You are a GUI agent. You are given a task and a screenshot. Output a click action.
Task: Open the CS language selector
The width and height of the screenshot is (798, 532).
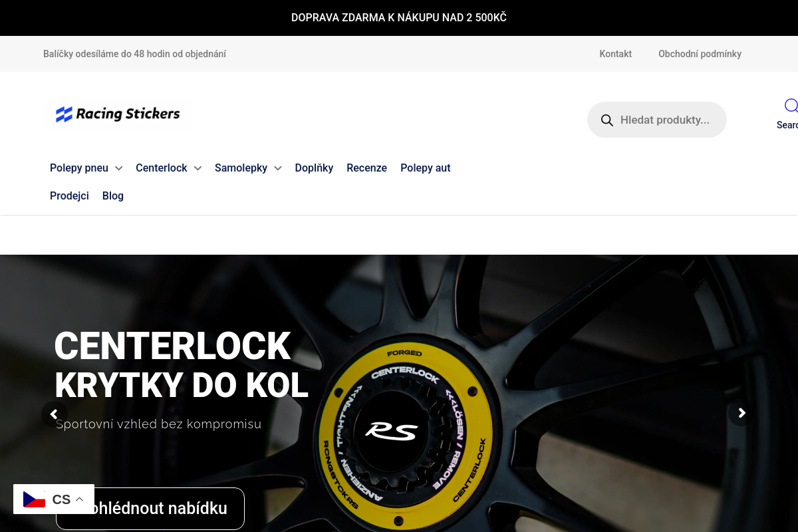click(54, 499)
